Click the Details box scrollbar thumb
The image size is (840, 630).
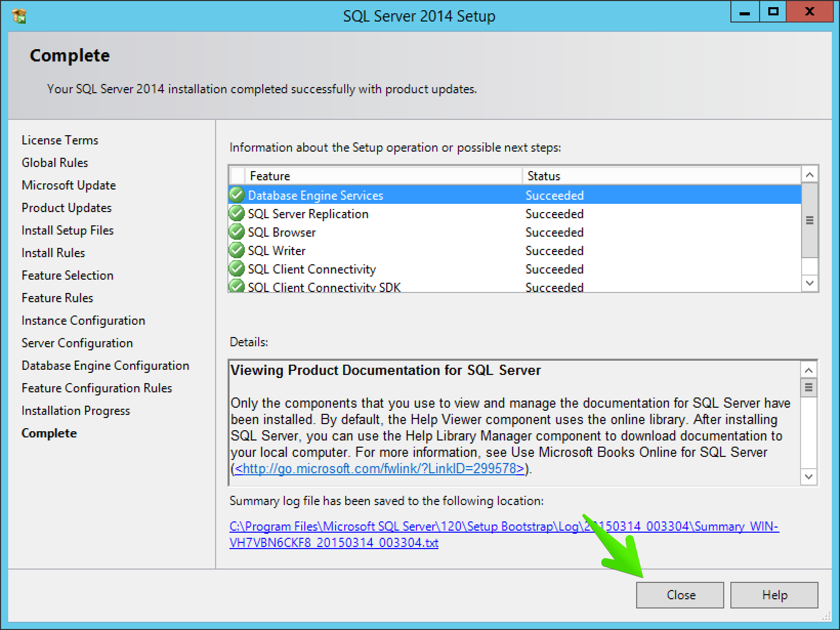pyautogui.click(x=809, y=387)
